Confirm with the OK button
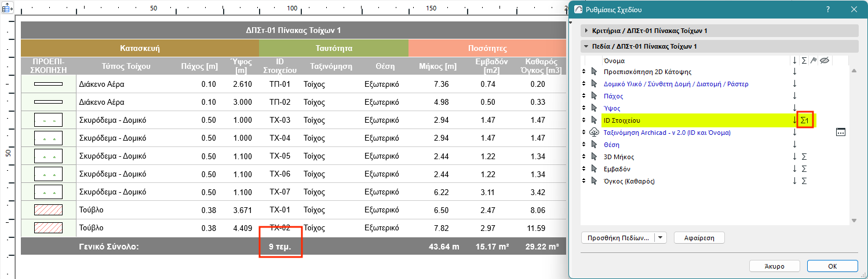 832,266
